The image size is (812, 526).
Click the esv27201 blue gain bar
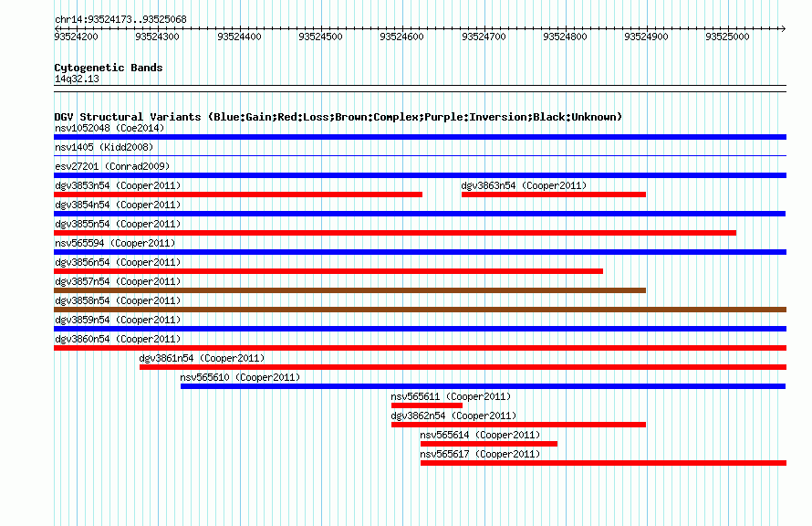click(420, 175)
